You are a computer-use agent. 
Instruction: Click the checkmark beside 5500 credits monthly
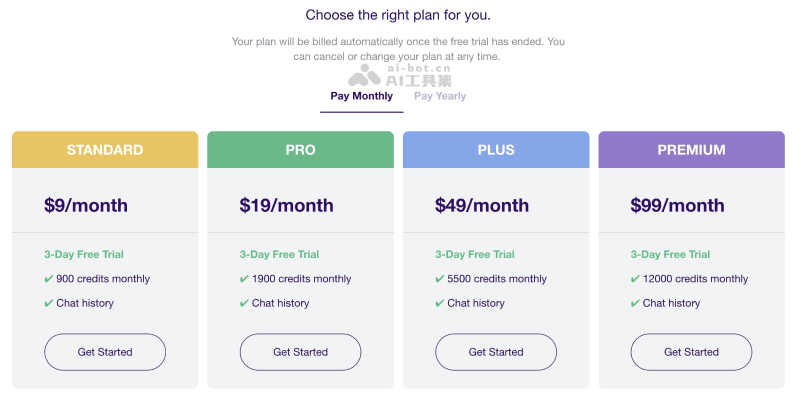coord(440,279)
